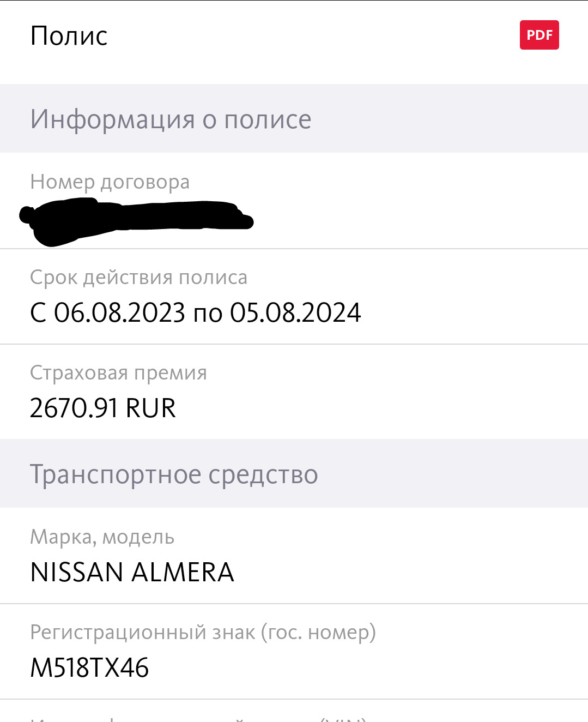
Task: Select the premium amount 2670.91
Action: click(x=74, y=408)
